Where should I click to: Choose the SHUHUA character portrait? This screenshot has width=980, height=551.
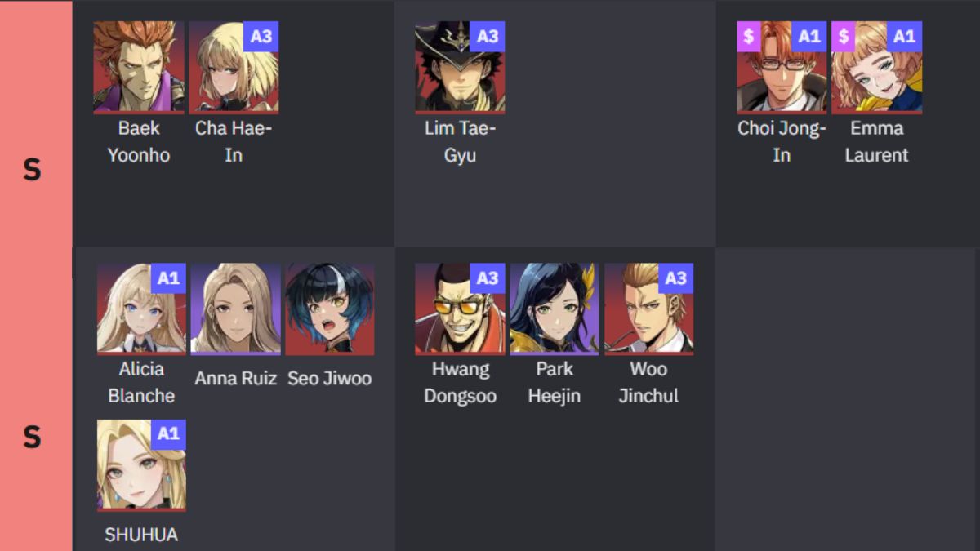pos(141,465)
